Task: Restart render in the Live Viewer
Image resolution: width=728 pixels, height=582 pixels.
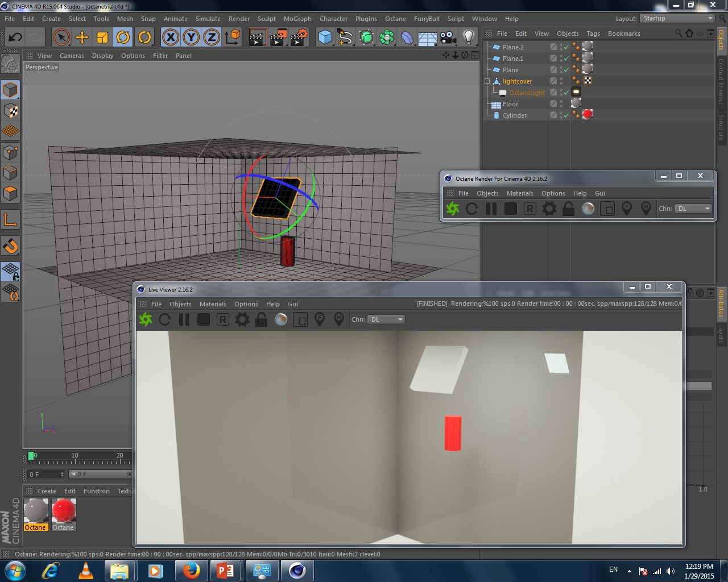Action: tap(165, 320)
